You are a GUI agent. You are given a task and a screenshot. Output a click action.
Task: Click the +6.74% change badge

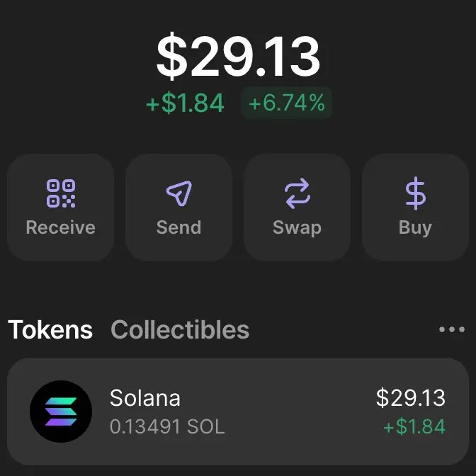[x=286, y=103]
